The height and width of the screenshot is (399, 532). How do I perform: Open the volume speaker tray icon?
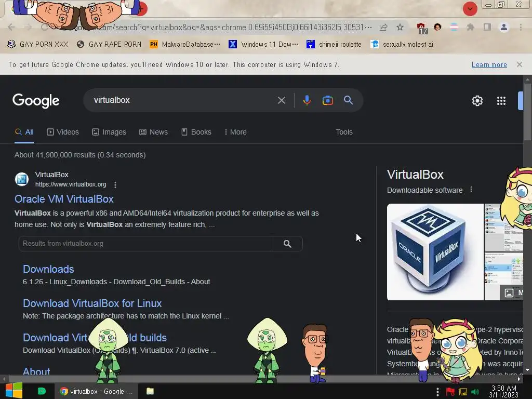475,392
